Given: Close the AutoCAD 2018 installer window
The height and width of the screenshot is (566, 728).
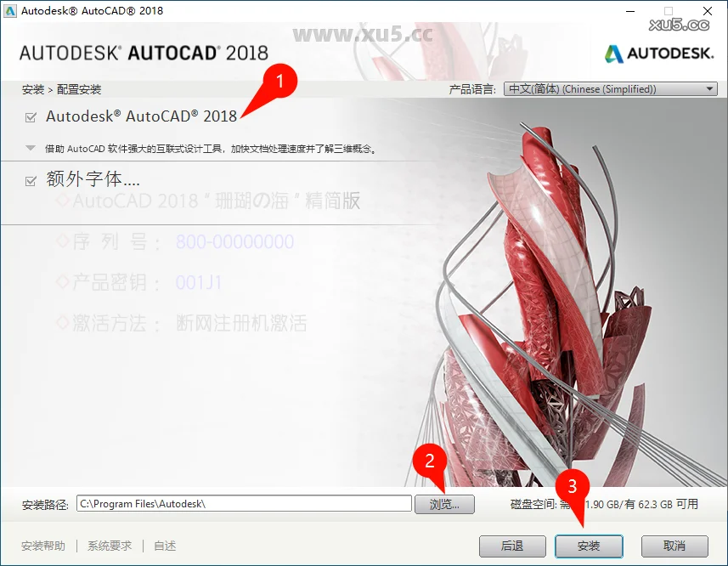Looking at the screenshot, I should [x=707, y=11].
